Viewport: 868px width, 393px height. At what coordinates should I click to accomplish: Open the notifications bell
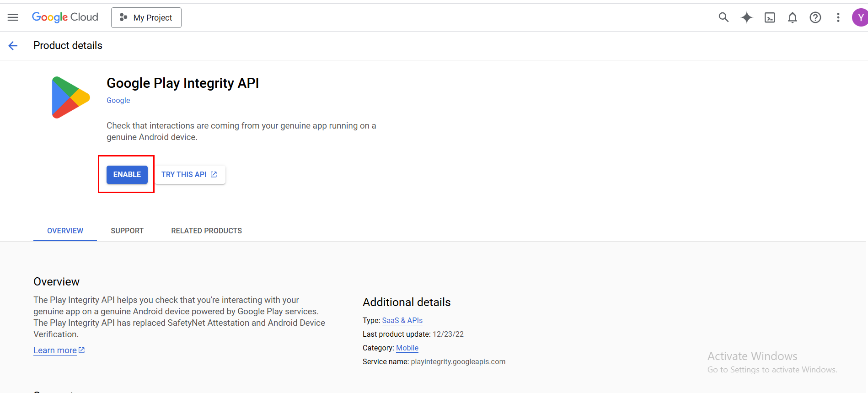792,17
